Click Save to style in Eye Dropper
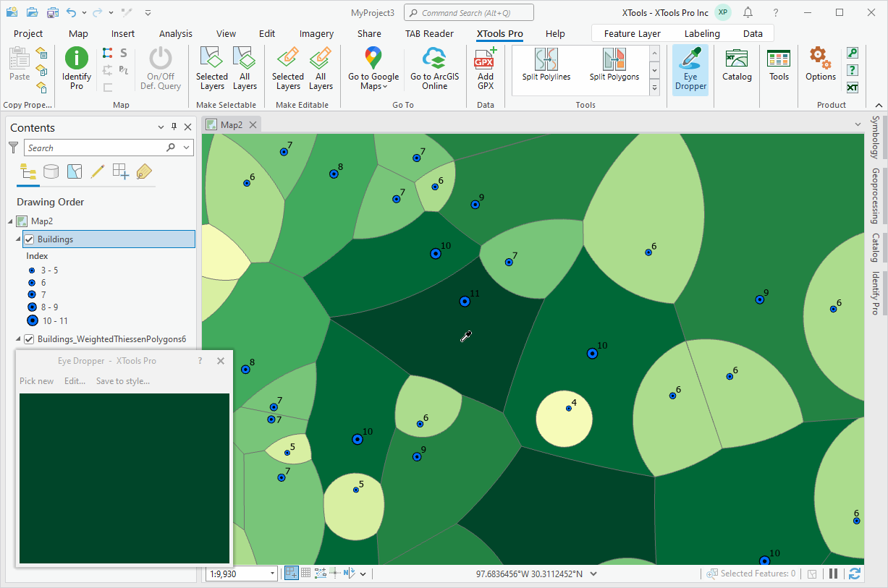Screen dimensions: 888x588 122,381
